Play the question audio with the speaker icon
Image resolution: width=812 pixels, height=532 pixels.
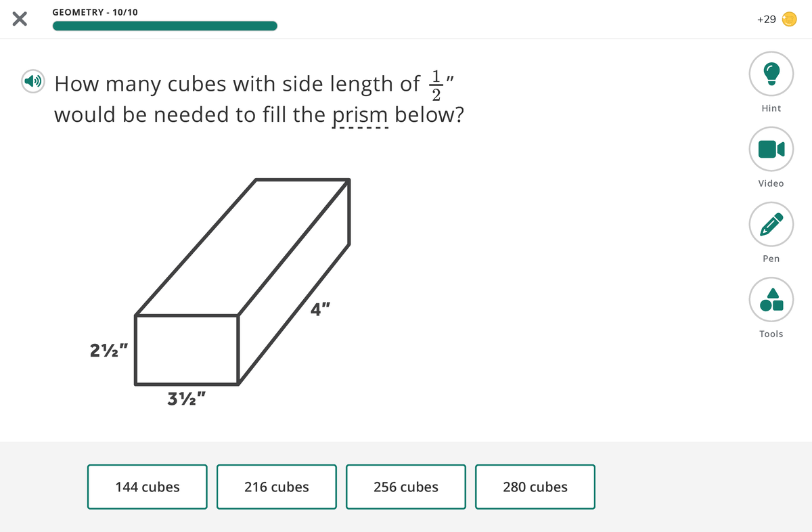click(x=32, y=82)
